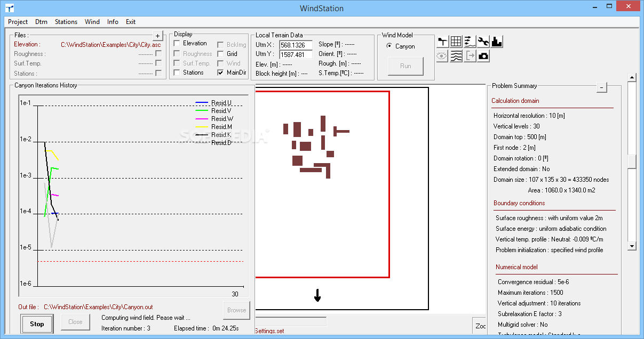The height and width of the screenshot is (339, 644).
Task: Click the Maximum iterations : 1500 line
Action: pyautogui.click(x=530, y=293)
